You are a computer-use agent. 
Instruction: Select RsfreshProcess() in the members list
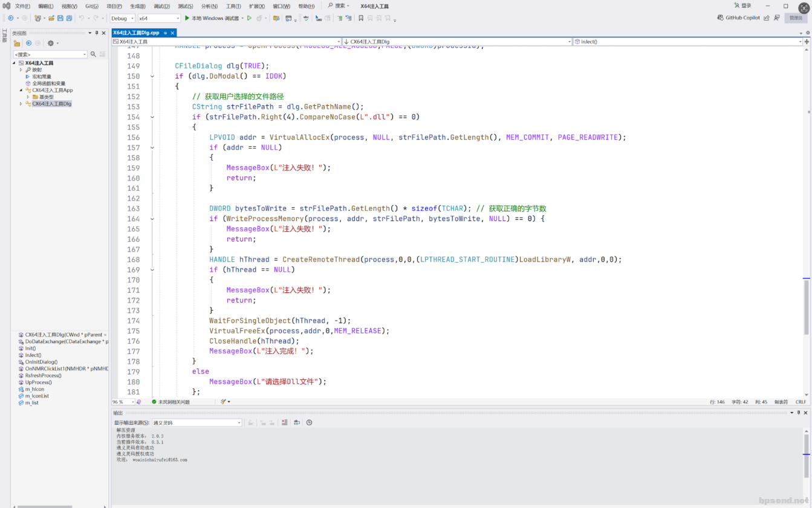tap(44, 375)
